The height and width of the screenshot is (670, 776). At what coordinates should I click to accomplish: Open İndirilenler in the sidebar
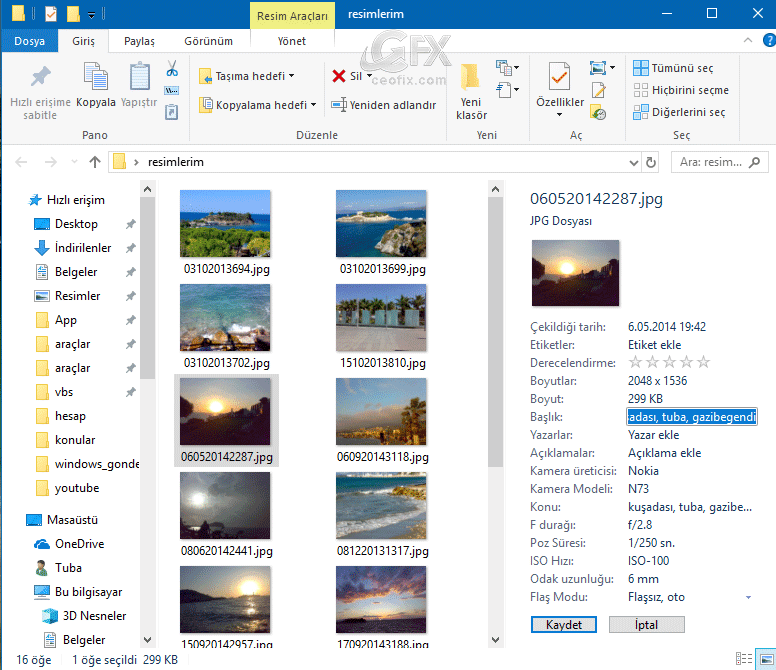tap(83, 247)
